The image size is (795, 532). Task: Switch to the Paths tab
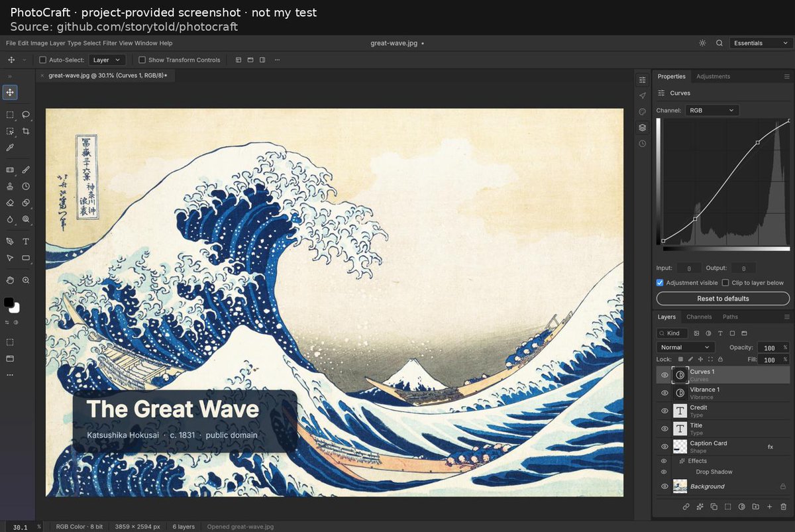pyautogui.click(x=730, y=317)
